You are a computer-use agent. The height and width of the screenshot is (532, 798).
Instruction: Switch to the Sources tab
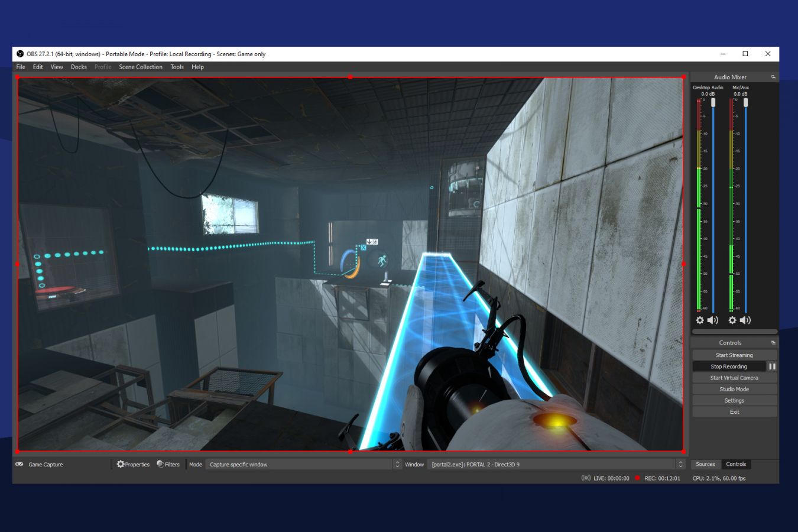coord(705,464)
